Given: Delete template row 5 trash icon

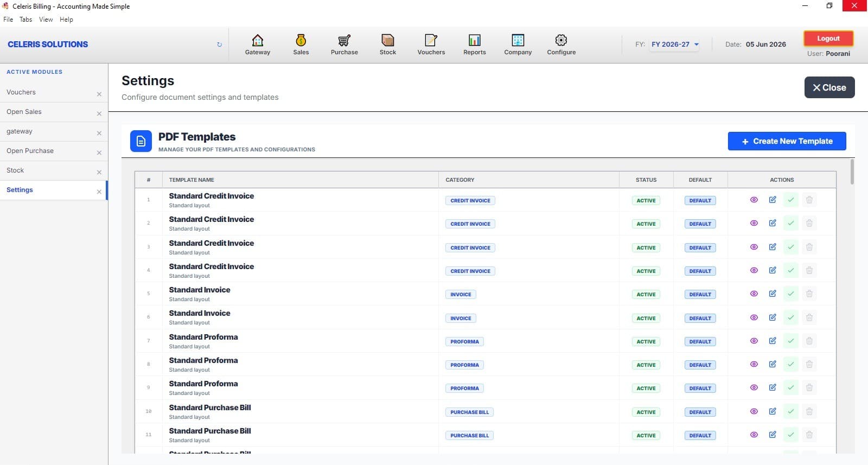Looking at the screenshot, I should coord(809,294).
